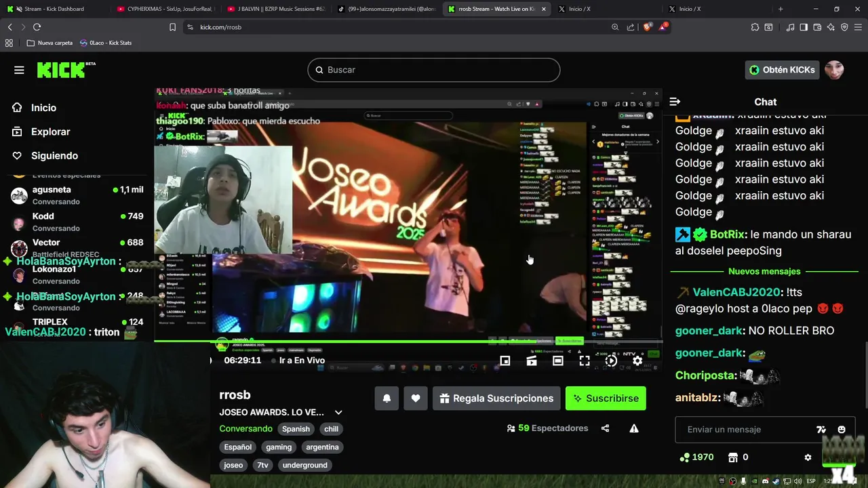Click the Brave Shields icon

tap(647, 27)
